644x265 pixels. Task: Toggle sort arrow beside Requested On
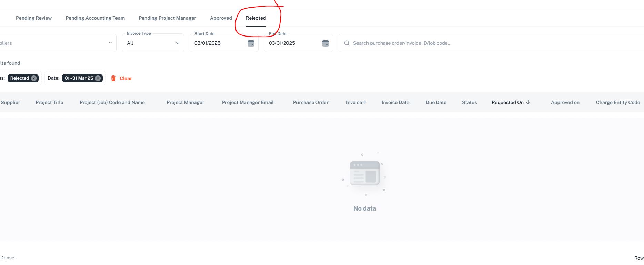pyautogui.click(x=528, y=102)
